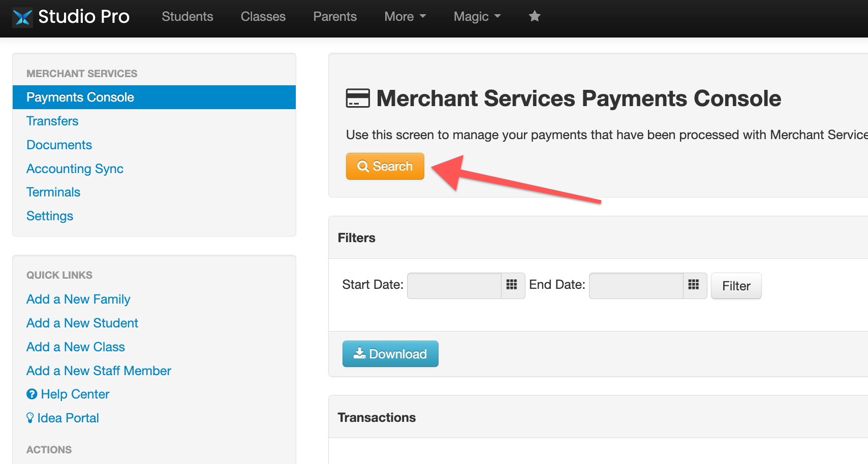The height and width of the screenshot is (464, 868).
Task: Focus the Start Date input field
Action: (x=454, y=286)
